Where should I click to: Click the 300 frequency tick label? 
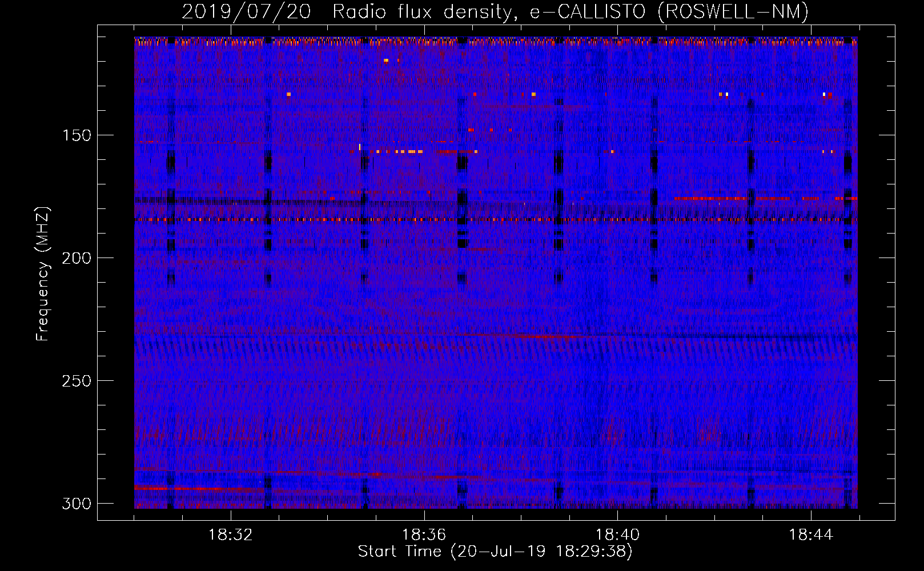[77, 504]
